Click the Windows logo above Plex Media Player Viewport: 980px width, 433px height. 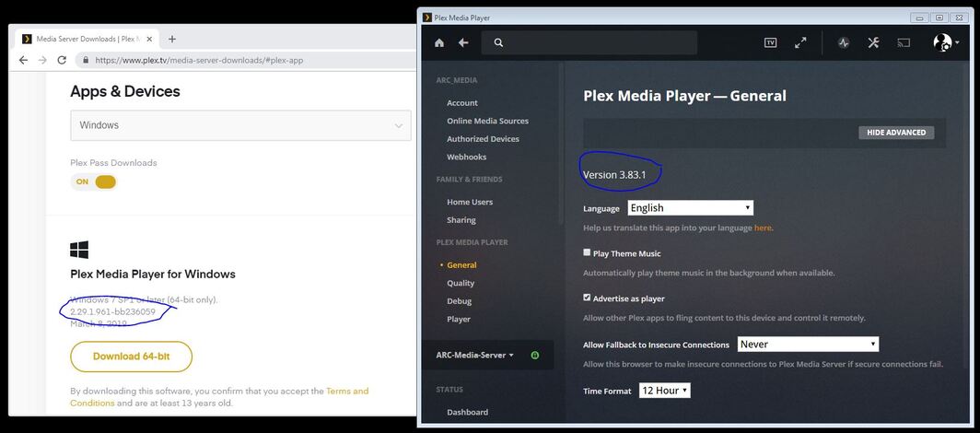pyautogui.click(x=79, y=250)
